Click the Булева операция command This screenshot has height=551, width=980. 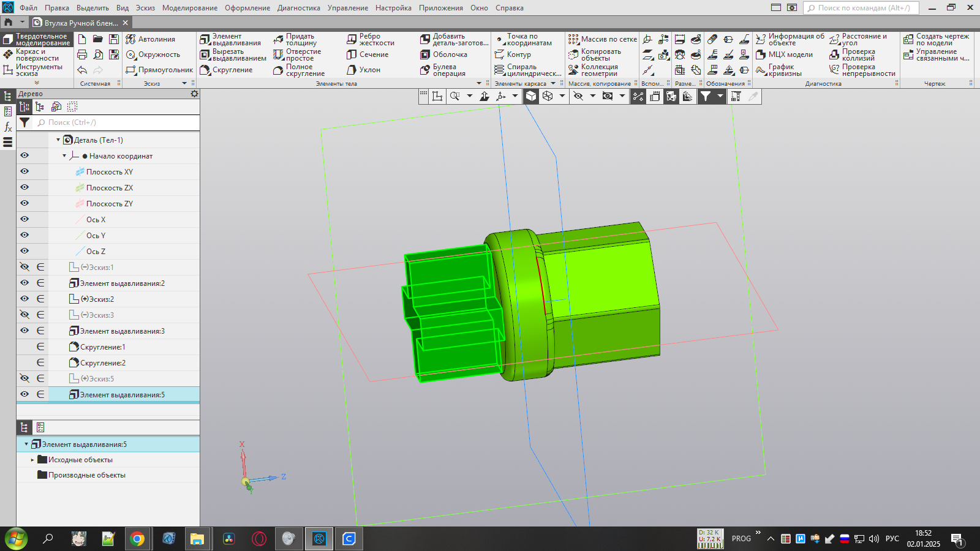(x=443, y=70)
